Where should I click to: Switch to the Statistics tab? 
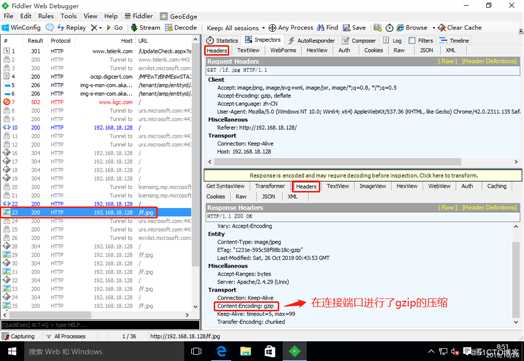[222, 40]
